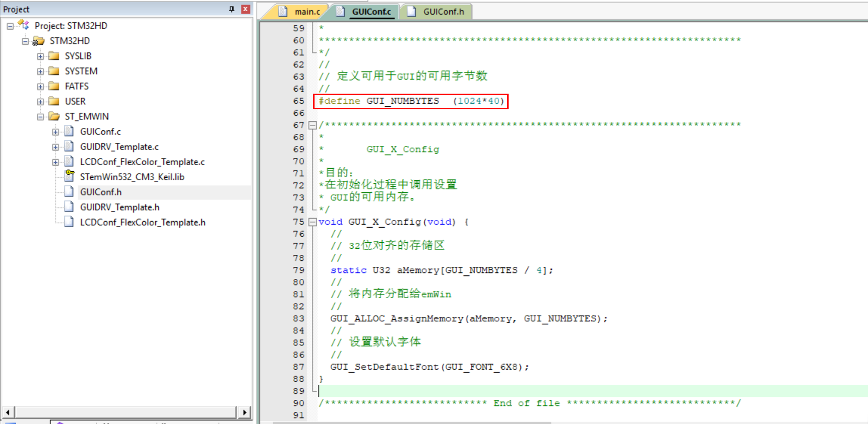868x424 pixels.
Task: Click the GUIConf.h file icon in tree
Action: [69, 192]
